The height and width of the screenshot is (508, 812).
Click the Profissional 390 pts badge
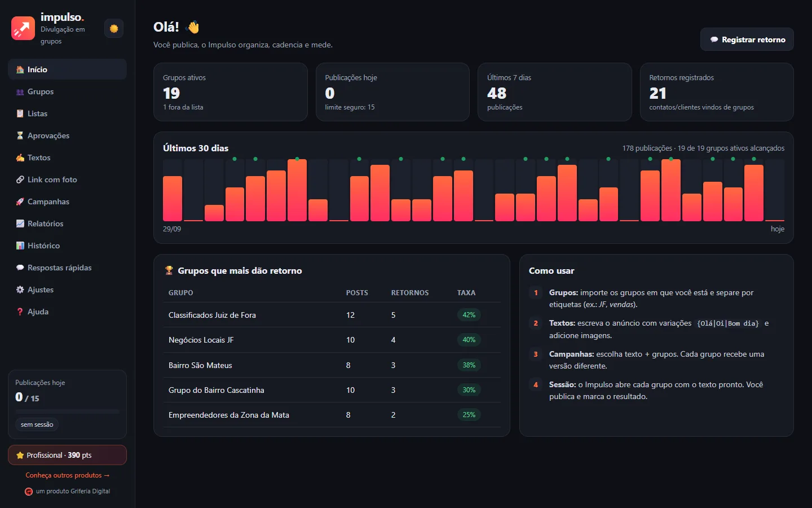pyautogui.click(x=67, y=455)
